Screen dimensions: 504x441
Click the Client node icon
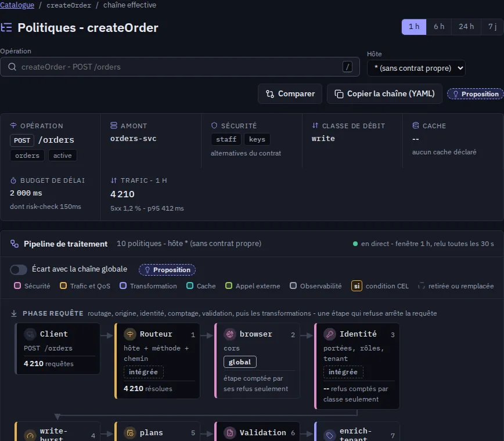(30, 334)
